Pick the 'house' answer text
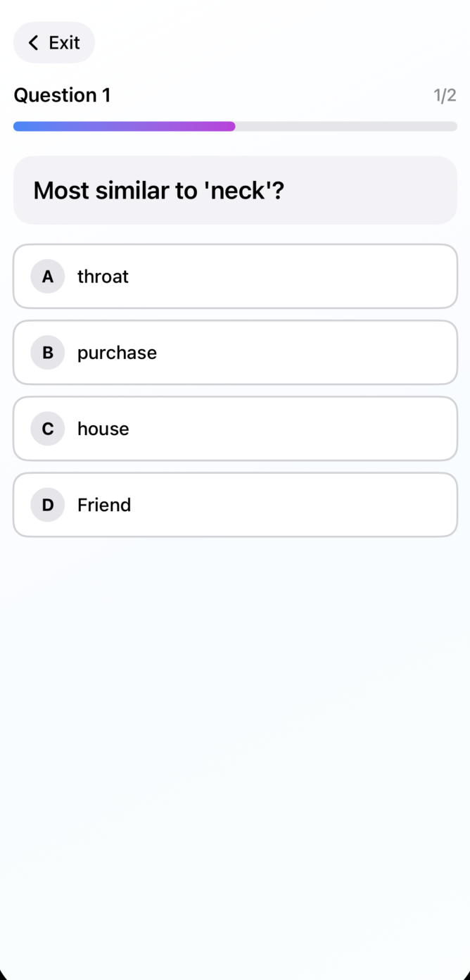Screen dimensions: 470x980 (103, 429)
